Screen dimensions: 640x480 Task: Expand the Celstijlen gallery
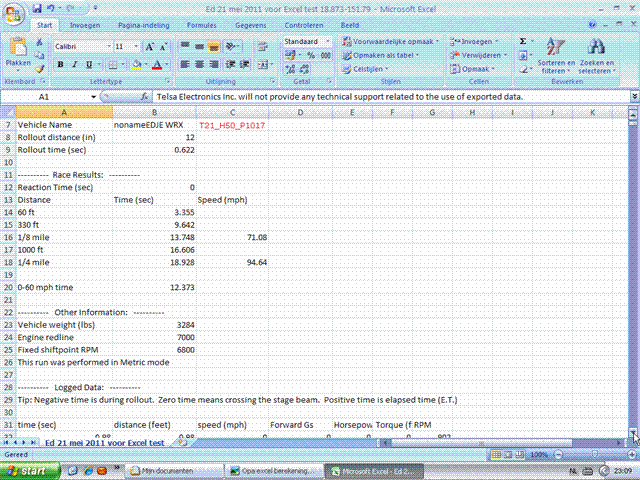[x=366, y=69]
